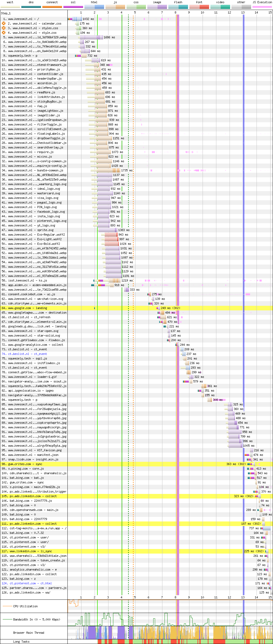Select the JS Execution legend swatch
Screen dimensions: 273x644
click(262, 7)
